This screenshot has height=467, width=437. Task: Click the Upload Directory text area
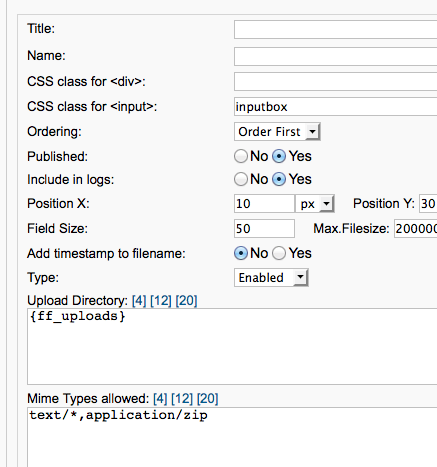click(232, 346)
